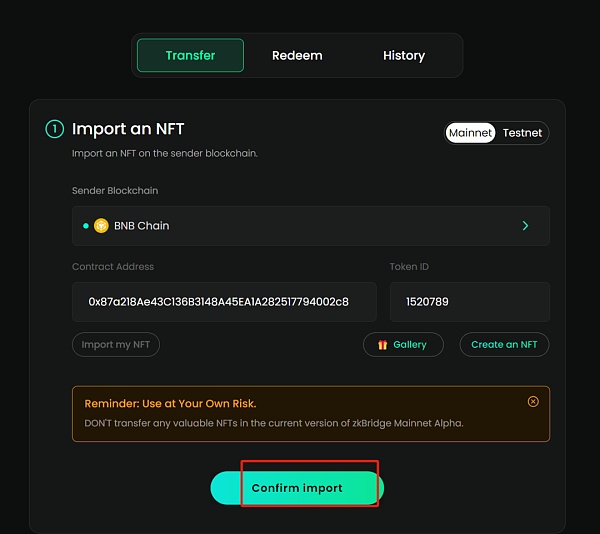Screen dimensions: 600x534
Task: Open the BNB Chain blockchain selector
Action: click(x=310, y=226)
